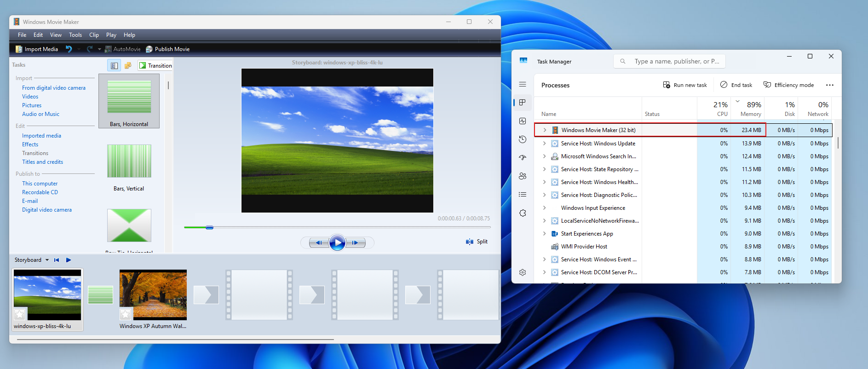Screen dimensions: 868x369
Task: Open the Task Manager more options ellipsis
Action: (830, 85)
